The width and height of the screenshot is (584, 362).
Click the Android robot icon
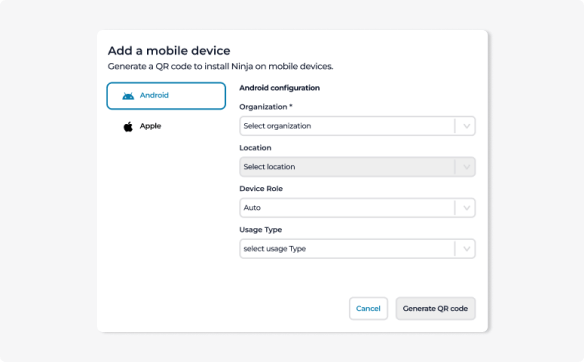point(128,96)
